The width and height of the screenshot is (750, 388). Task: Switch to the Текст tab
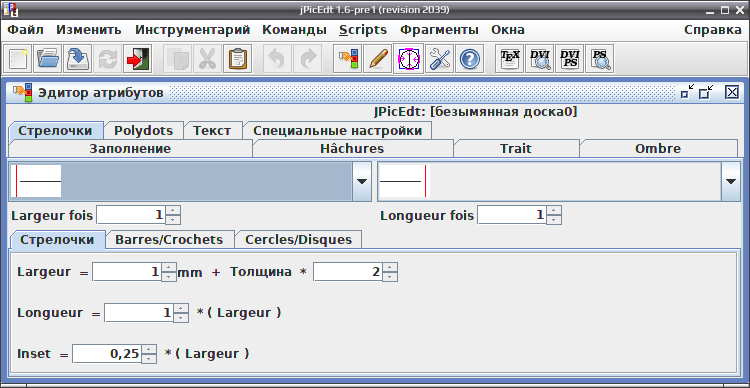(212, 131)
